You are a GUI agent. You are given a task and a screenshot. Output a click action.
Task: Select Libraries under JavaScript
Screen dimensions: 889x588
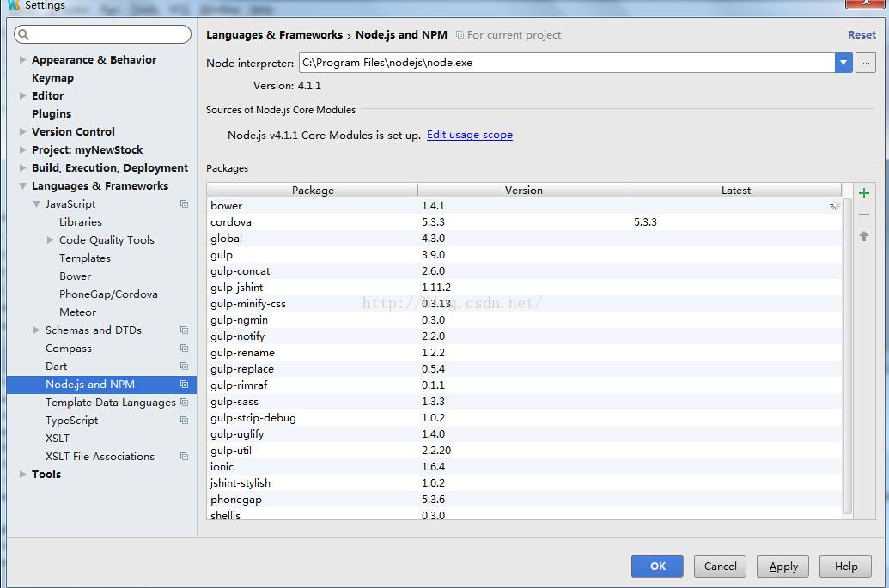[81, 222]
